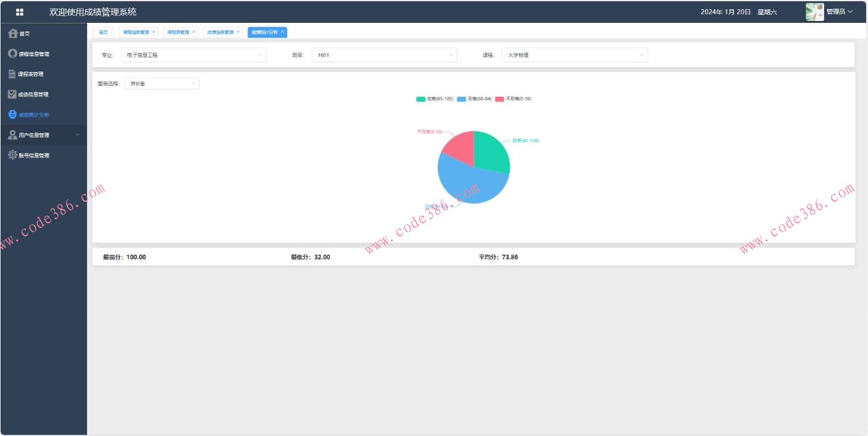
Task: Toggle 不及格(0-59) legend series
Action: [x=513, y=99]
